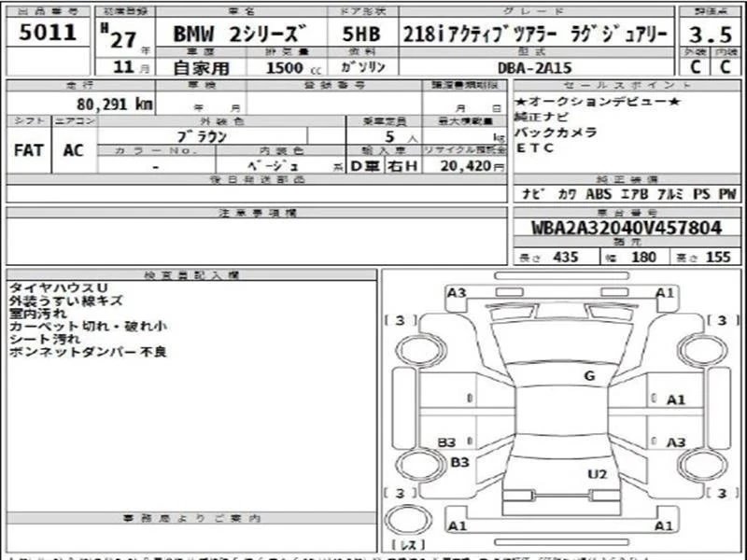Click the displacement value 1500 cc
The width and height of the screenshot is (747, 560).
[293, 67]
